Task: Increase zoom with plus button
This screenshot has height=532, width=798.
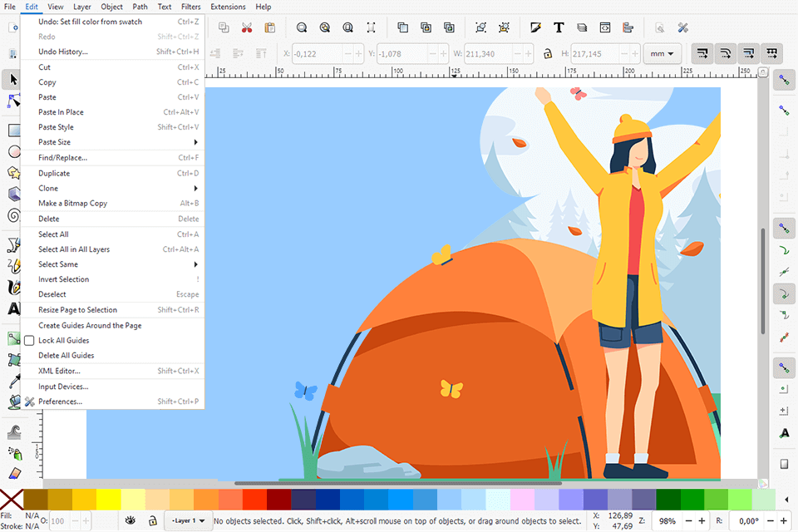Action: point(702,521)
